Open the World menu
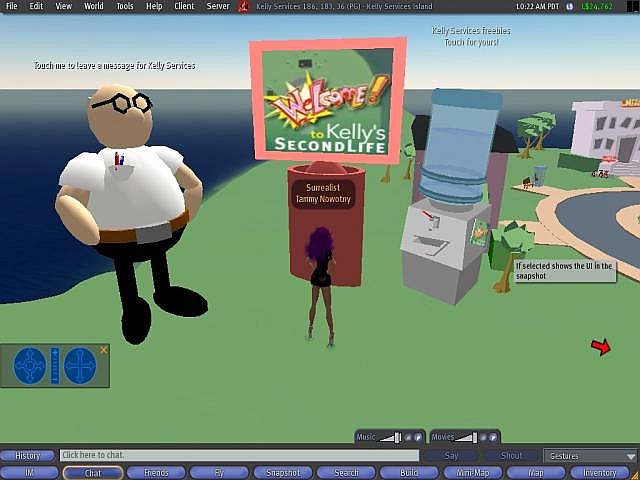 (x=93, y=6)
